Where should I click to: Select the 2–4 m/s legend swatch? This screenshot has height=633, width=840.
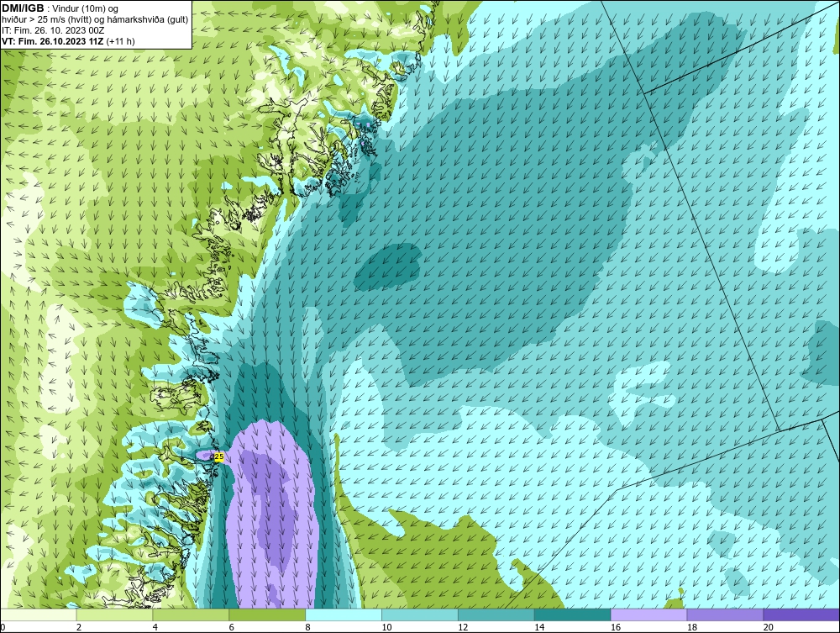[114, 615]
